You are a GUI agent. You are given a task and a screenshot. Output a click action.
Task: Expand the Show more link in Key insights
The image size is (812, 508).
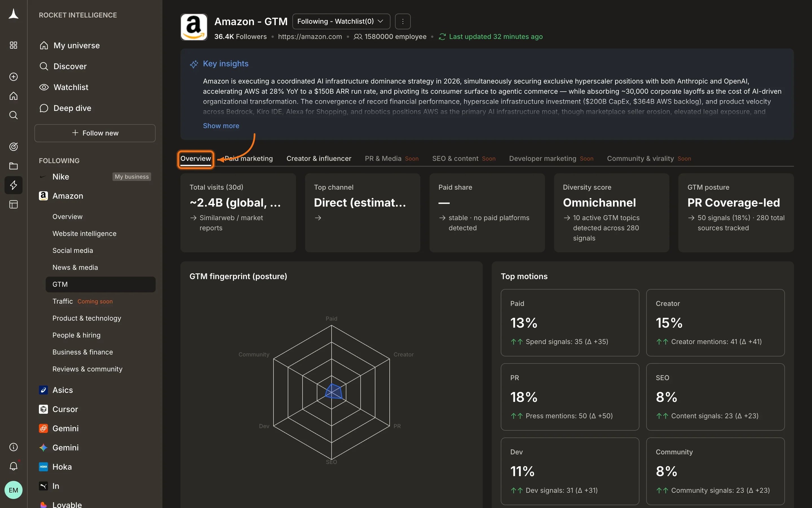[221, 126]
